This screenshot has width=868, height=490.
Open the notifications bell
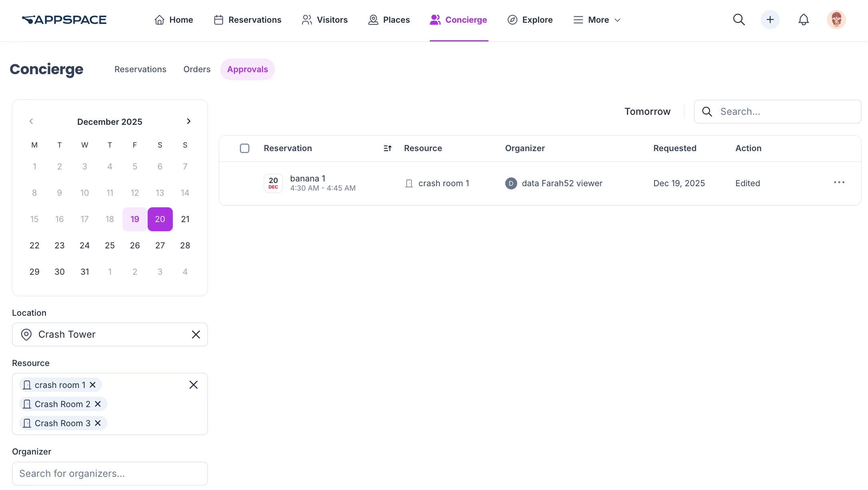coord(803,20)
